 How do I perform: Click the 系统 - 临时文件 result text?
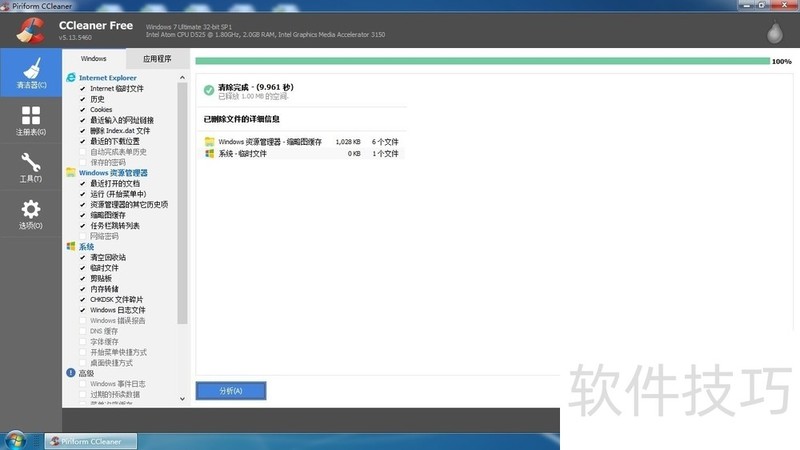242,153
